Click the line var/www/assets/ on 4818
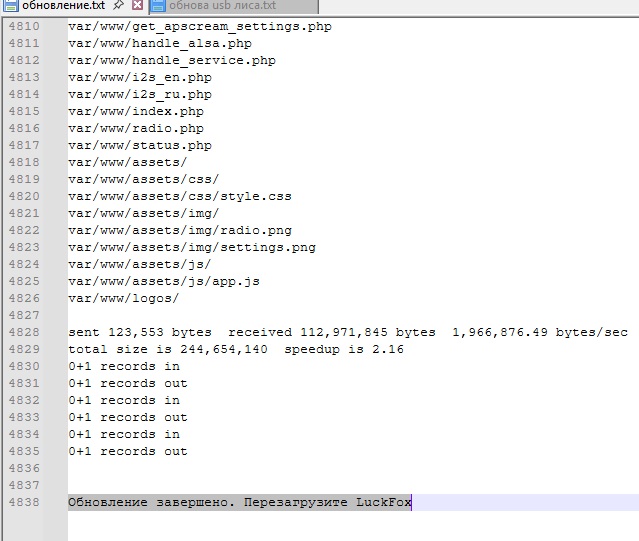The height and width of the screenshot is (541, 639). 128,162
